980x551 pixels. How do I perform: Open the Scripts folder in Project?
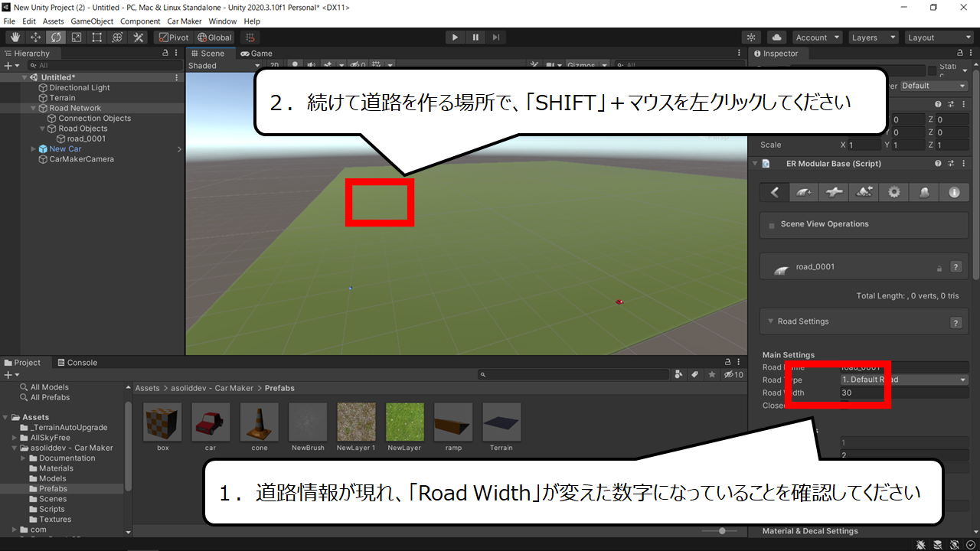(x=52, y=509)
